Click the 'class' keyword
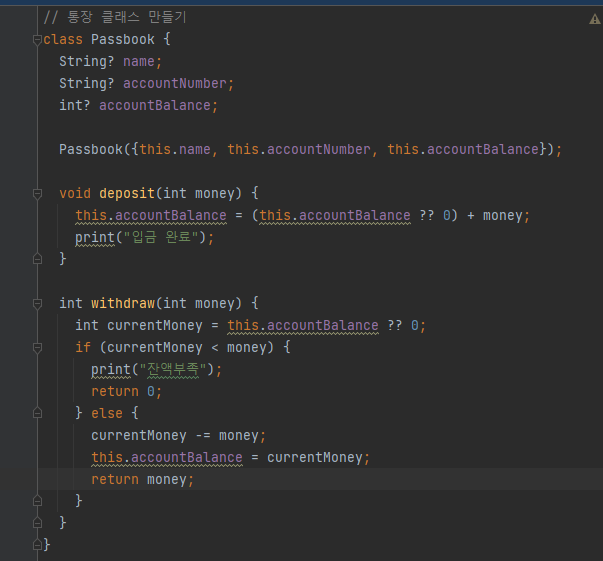The height and width of the screenshot is (561, 603). tap(63, 40)
